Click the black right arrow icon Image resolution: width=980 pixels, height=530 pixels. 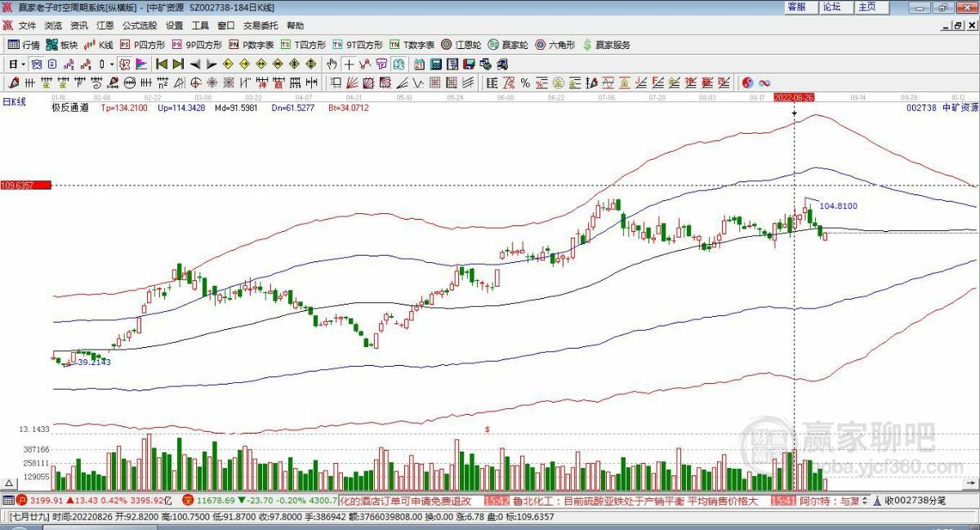click(x=212, y=64)
